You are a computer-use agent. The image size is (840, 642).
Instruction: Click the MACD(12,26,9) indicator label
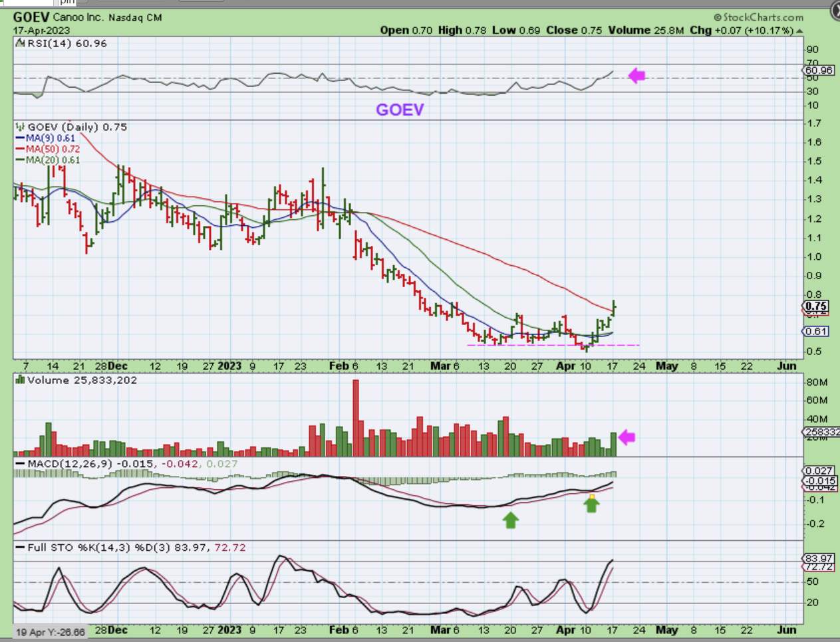point(70,464)
